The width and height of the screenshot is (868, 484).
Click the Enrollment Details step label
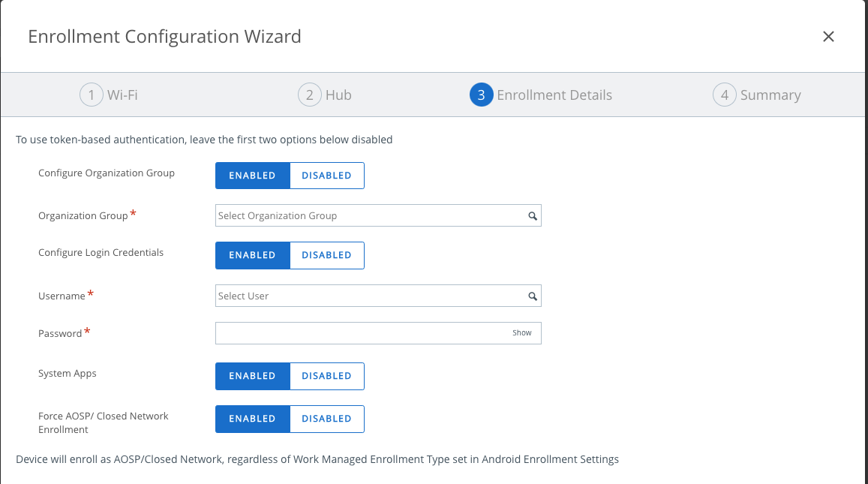(x=554, y=95)
